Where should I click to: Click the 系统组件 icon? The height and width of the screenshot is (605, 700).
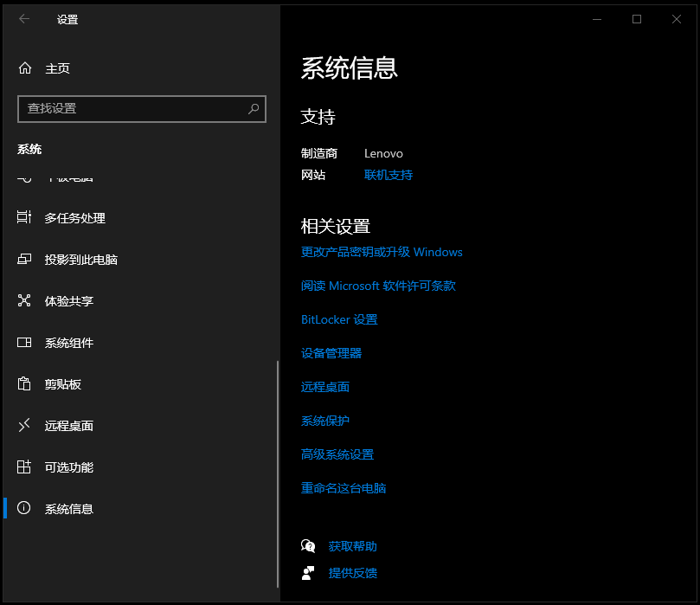pos(24,343)
